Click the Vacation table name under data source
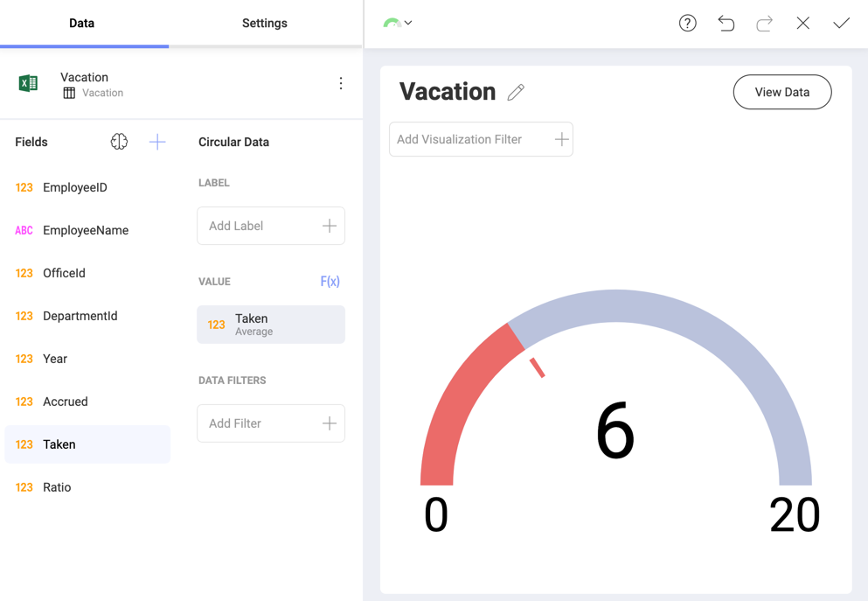The image size is (868, 601). point(102,93)
